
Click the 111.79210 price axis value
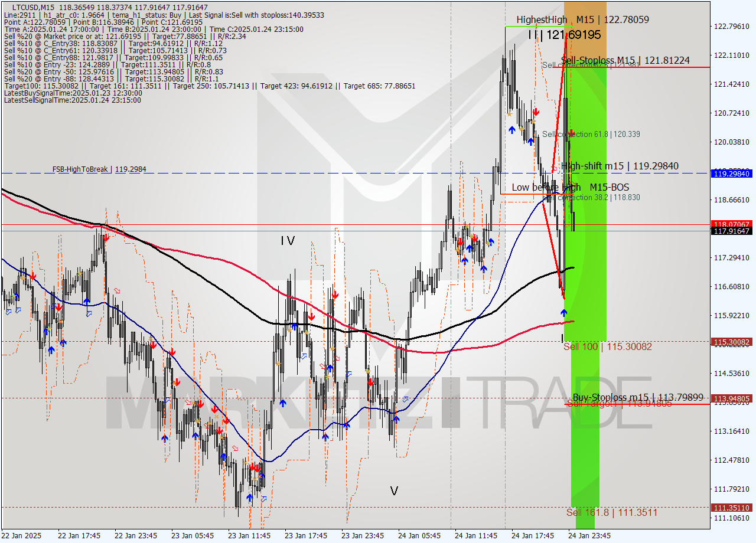click(732, 489)
